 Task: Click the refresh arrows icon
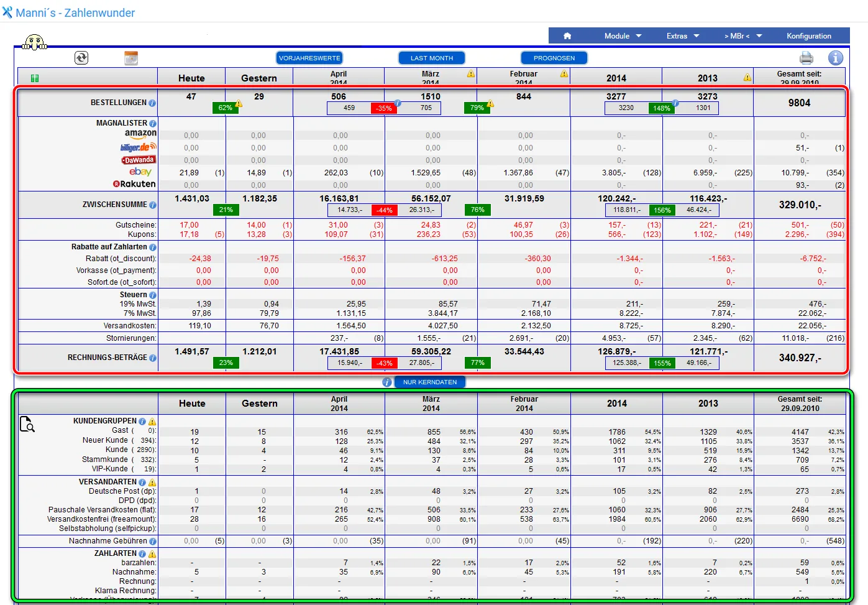pos(81,58)
